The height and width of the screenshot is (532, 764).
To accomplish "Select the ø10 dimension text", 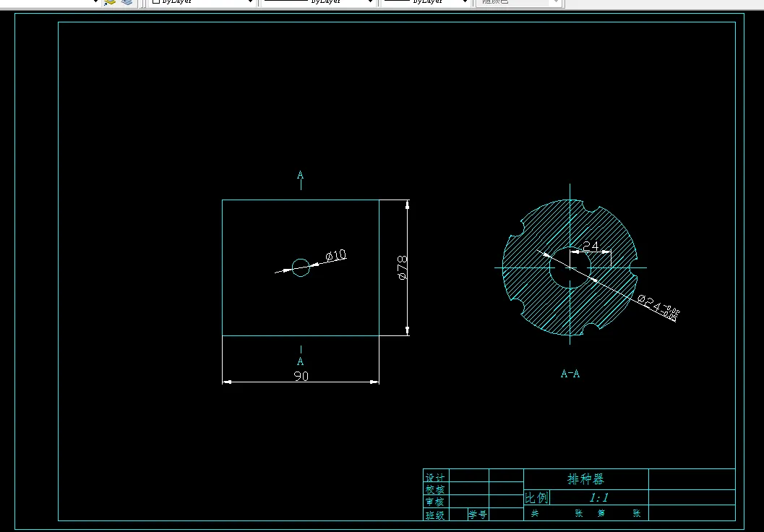I will pos(335,255).
